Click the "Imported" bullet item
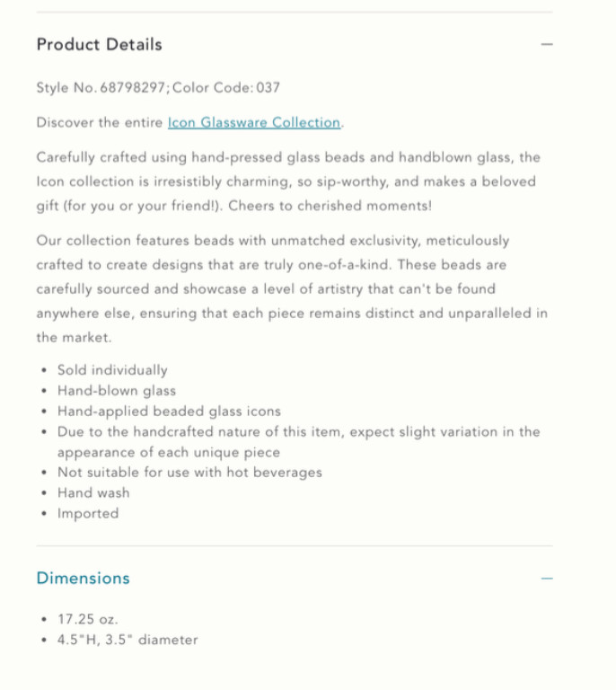Image resolution: width=616 pixels, height=690 pixels. [88, 514]
